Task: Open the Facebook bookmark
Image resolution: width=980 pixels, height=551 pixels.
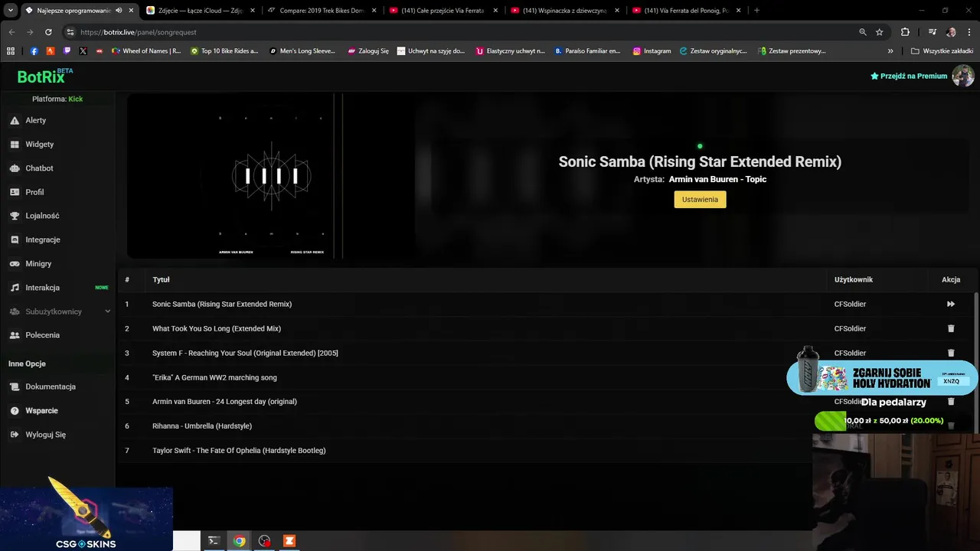Action: click(x=34, y=51)
